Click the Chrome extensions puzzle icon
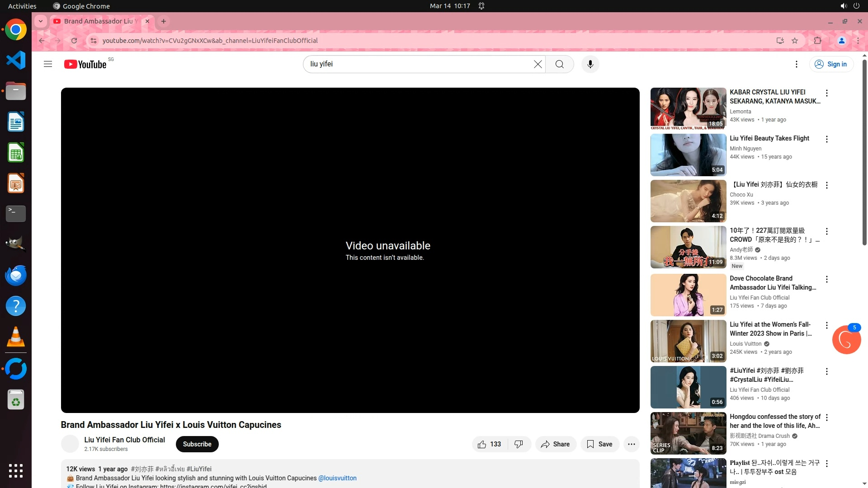Image resolution: width=868 pixels, height=488 pixels. pyautogui.click(x=817, y=41)
